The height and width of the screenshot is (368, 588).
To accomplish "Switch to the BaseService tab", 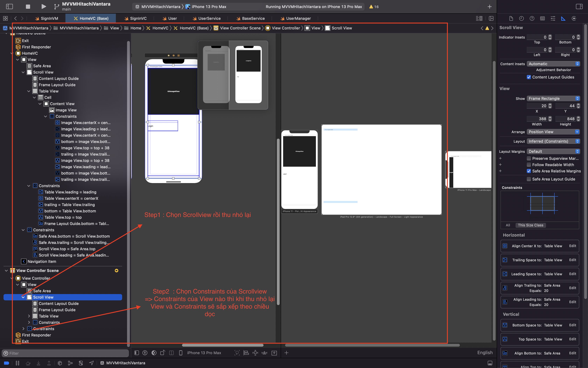I will (250, 19).
